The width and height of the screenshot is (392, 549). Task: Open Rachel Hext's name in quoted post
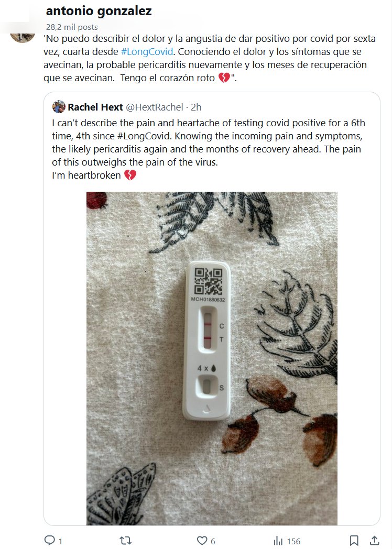(95, 107)
